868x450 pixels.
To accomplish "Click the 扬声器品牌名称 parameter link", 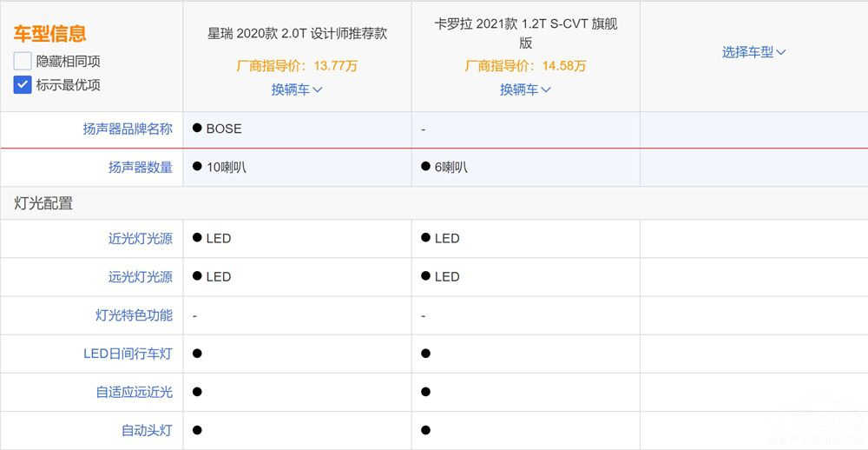I will pos(128,129).
